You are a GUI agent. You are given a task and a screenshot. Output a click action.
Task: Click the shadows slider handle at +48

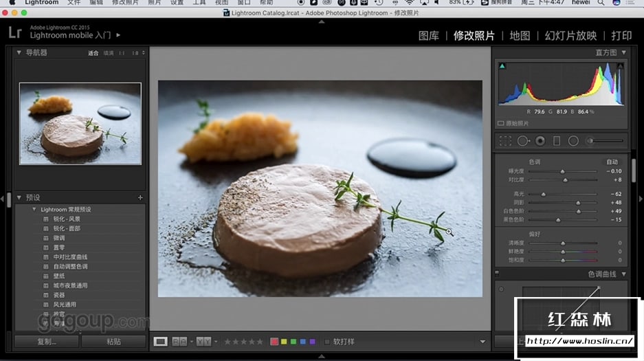578,203
